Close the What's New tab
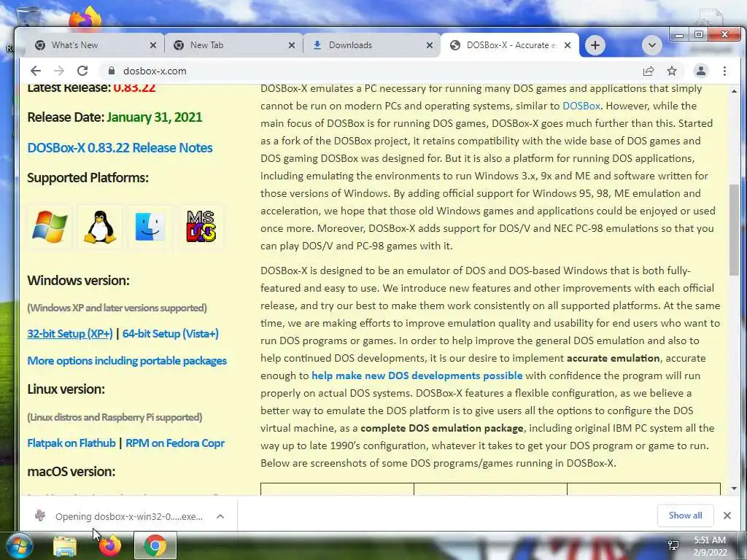This screenshot has width=747, height=560. coord(153,45)
